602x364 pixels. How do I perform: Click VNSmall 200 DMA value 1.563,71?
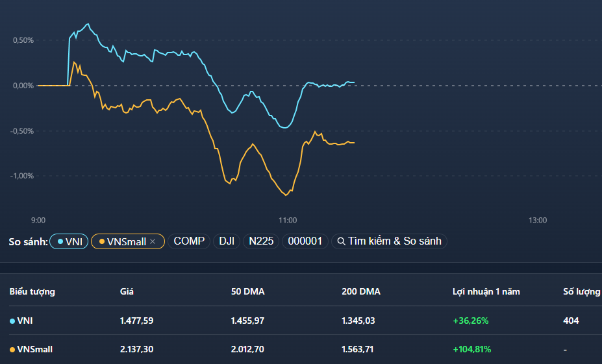(x=357, y=350)
